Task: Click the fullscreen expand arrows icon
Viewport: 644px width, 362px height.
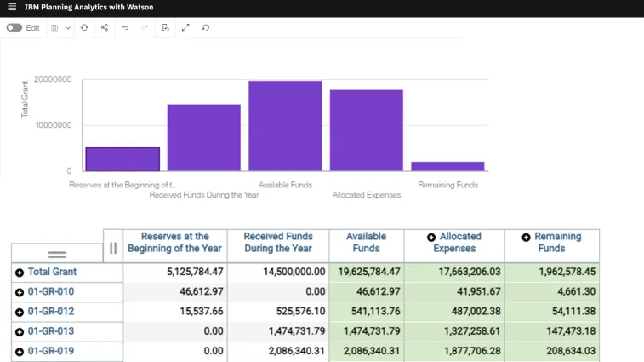Action: pyautogui.click(x=185, y=28)
